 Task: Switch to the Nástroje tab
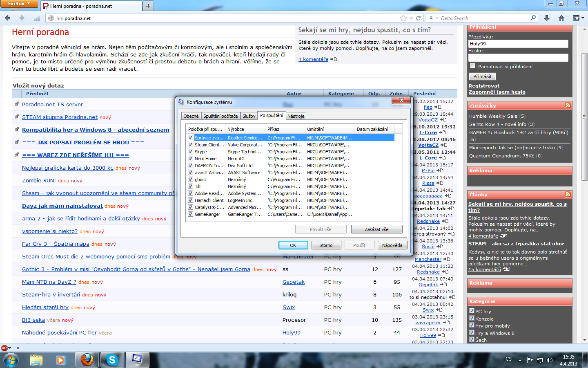point(296,116)
